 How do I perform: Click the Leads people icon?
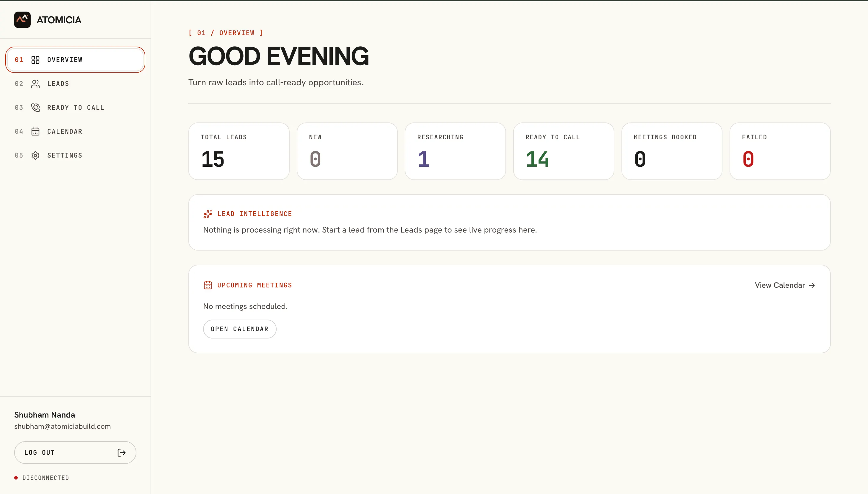tap(35, 84)
